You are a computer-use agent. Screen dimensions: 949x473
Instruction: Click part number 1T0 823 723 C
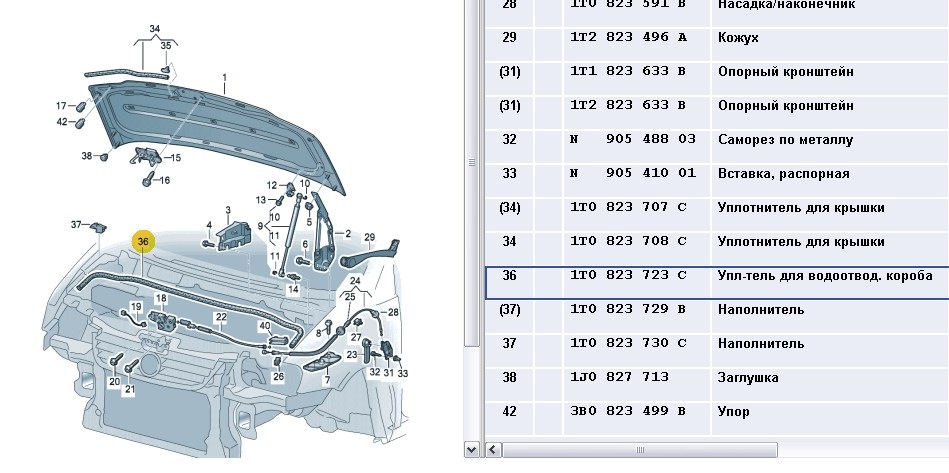[x=628, y=275]
